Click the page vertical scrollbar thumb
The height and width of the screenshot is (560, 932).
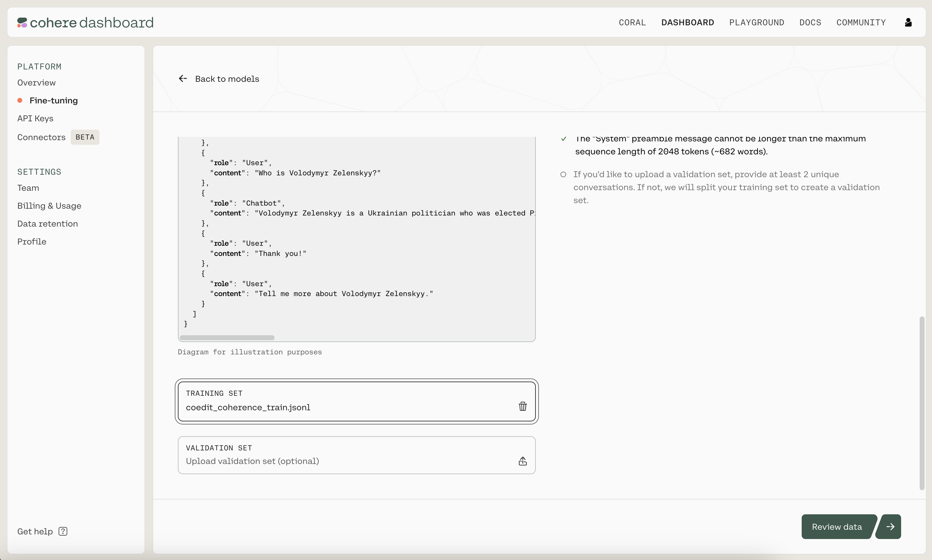pyautogui.click(x=922, y=403)
